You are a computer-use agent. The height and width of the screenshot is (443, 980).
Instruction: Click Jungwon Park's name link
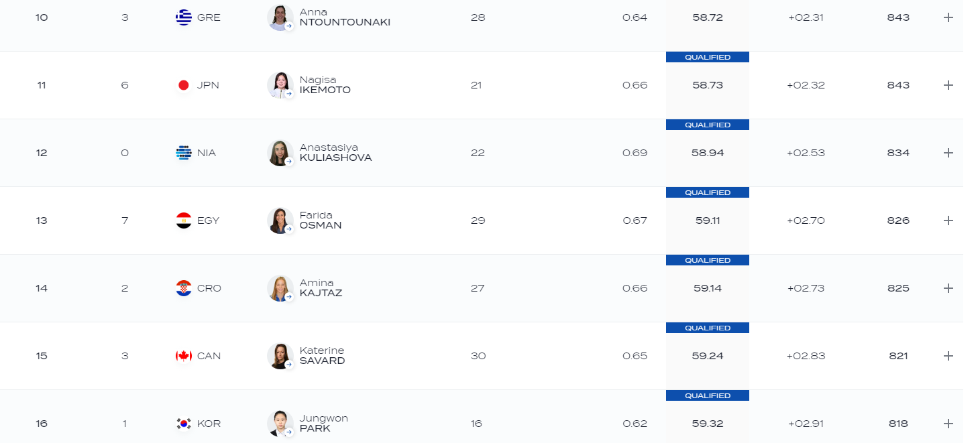coord(323,424)
